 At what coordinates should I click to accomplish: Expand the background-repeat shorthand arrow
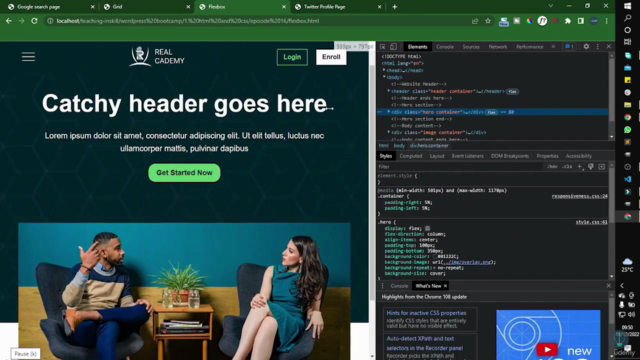click(433, 268)
